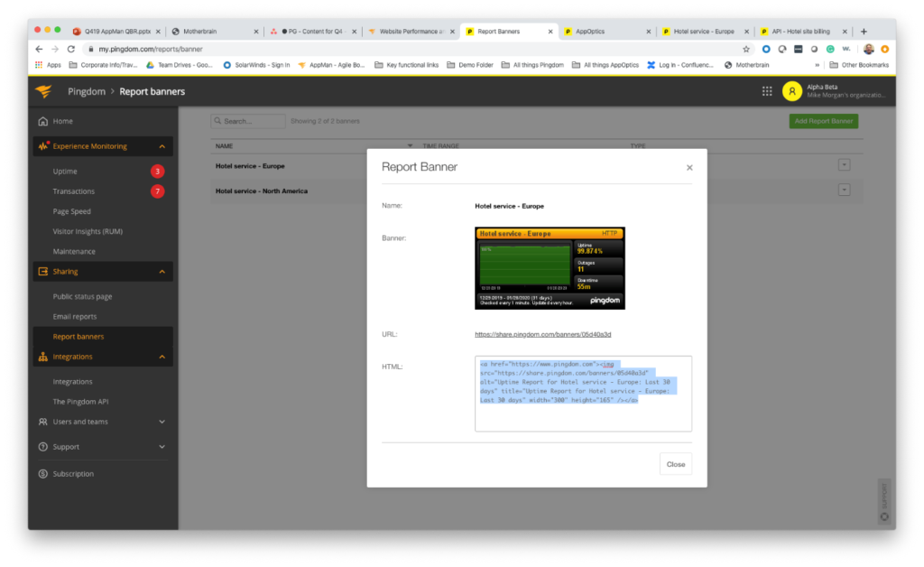
Task: Click the browser forward arrow
Action: point(55,49)
